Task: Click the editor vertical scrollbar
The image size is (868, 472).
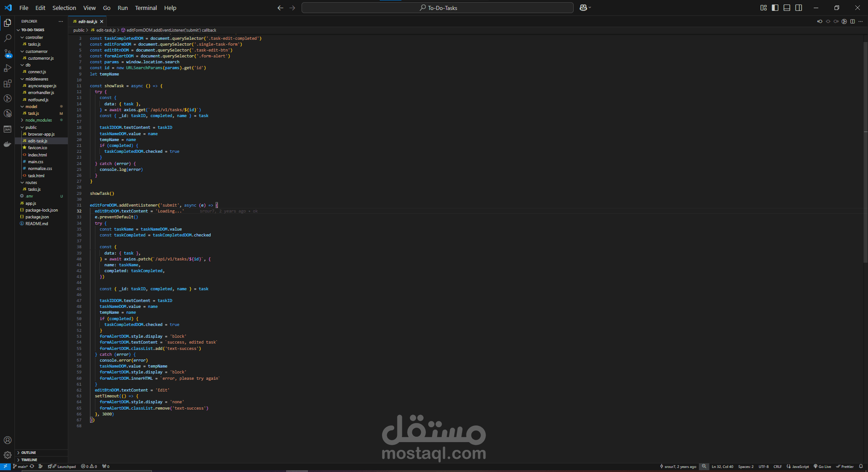Action: (865, 151)
